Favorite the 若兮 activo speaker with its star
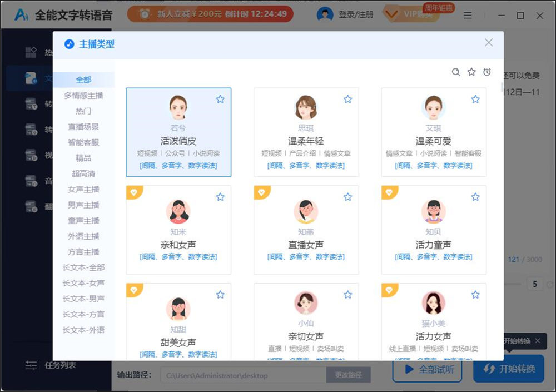The image size is (556, 392). [220, 98]
